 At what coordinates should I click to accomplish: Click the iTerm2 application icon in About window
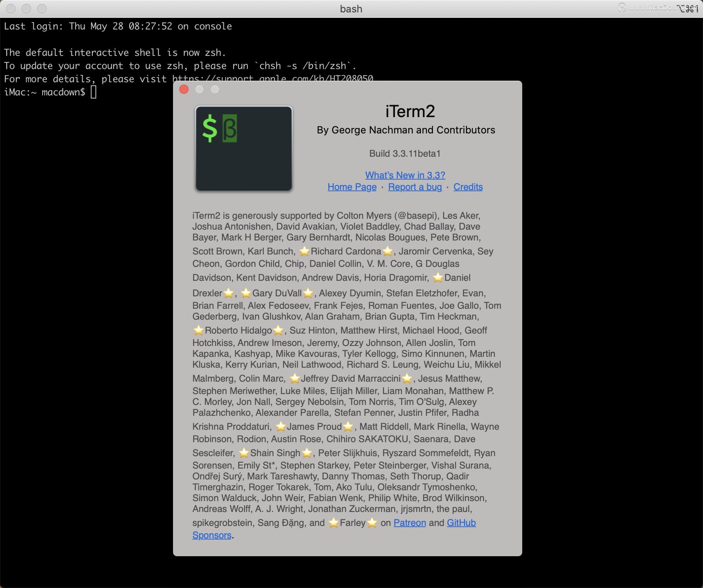click(x=244, y=149)
